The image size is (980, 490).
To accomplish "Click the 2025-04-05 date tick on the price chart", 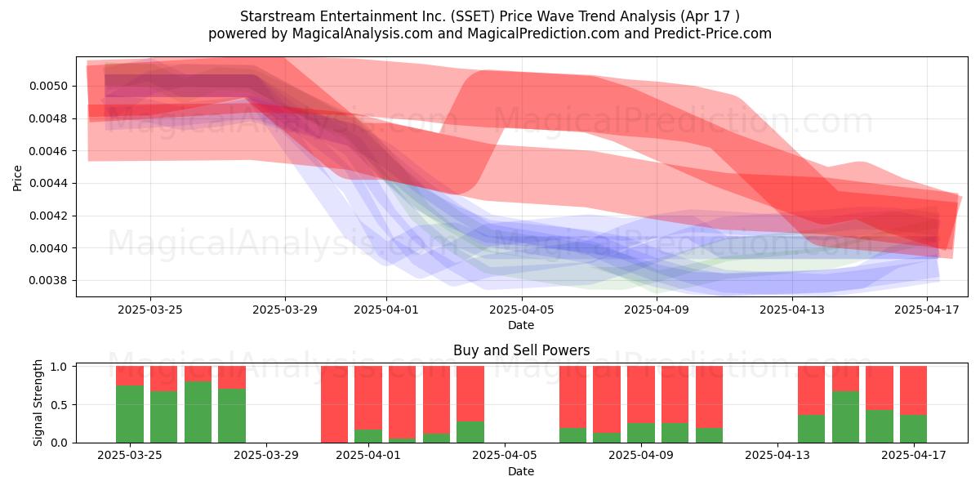I will 522,310.
